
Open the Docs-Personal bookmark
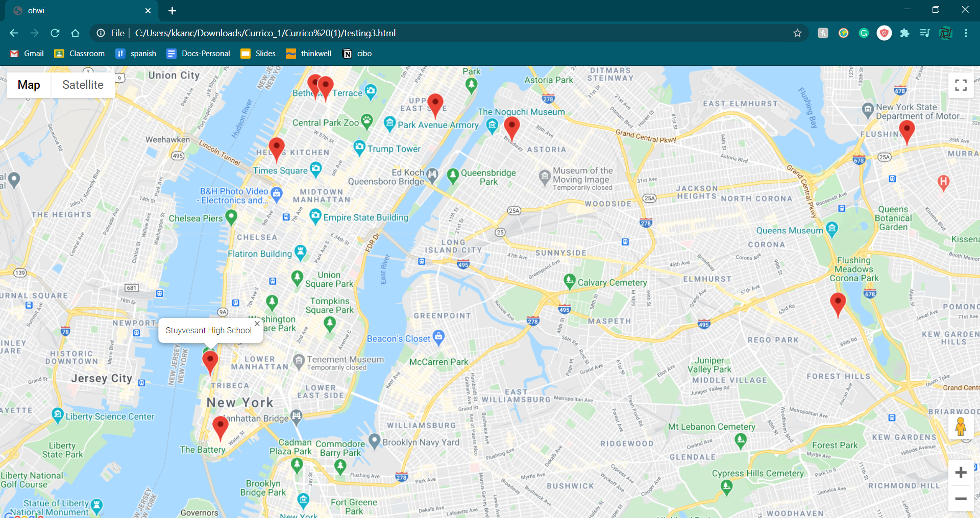point(199,54)
